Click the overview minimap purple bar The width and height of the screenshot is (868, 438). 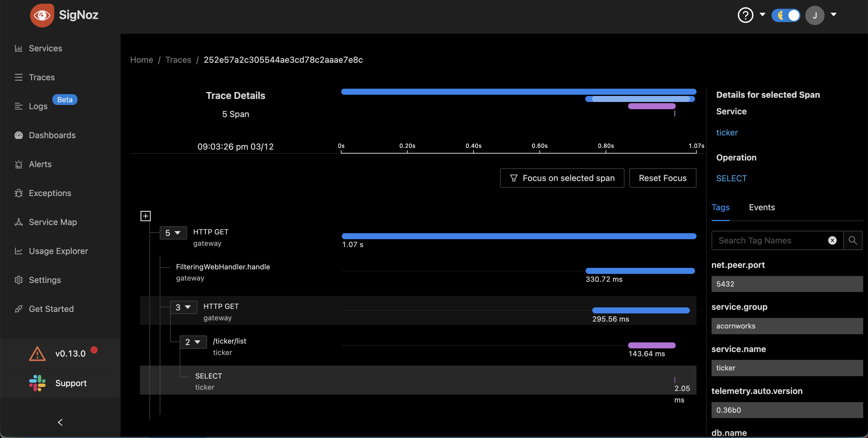pos(652,106)
